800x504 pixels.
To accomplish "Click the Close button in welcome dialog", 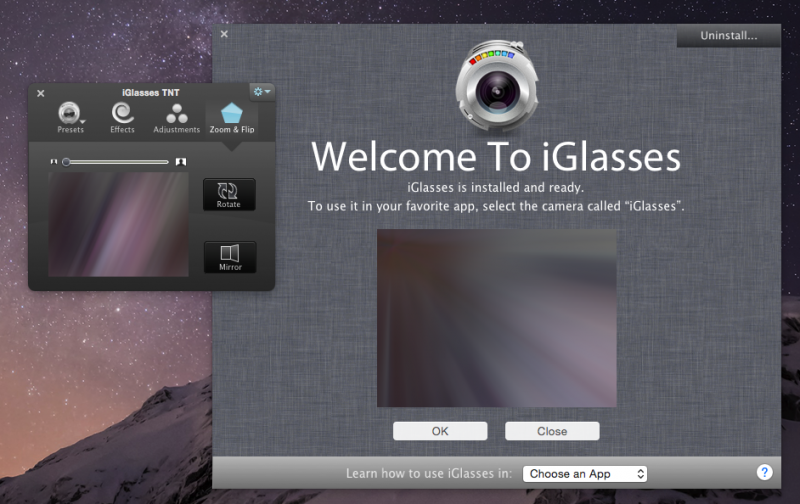I will pos(552,431).
